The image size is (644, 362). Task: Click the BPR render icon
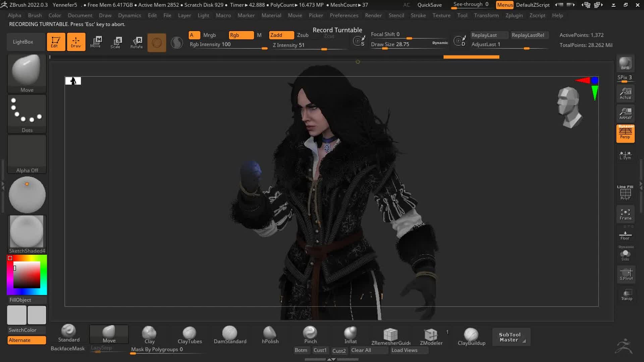click(625, 64)
